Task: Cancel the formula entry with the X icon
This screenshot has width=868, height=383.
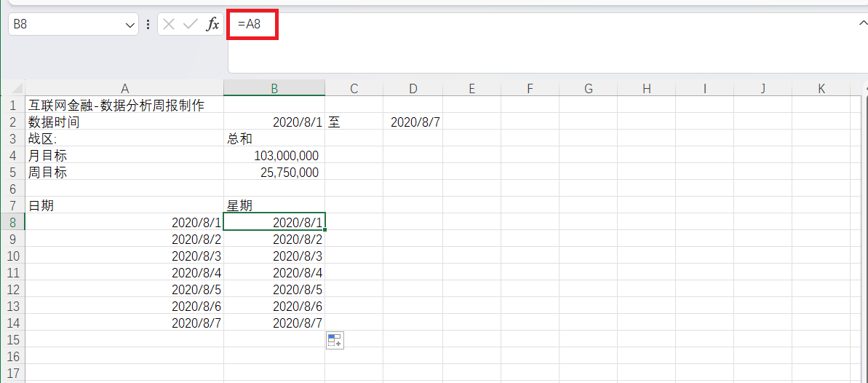Action: coord(169,24)
